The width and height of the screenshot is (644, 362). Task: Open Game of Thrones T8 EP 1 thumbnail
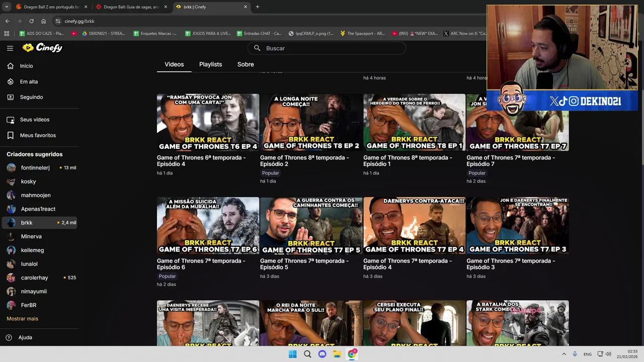[x=414, y=122]
